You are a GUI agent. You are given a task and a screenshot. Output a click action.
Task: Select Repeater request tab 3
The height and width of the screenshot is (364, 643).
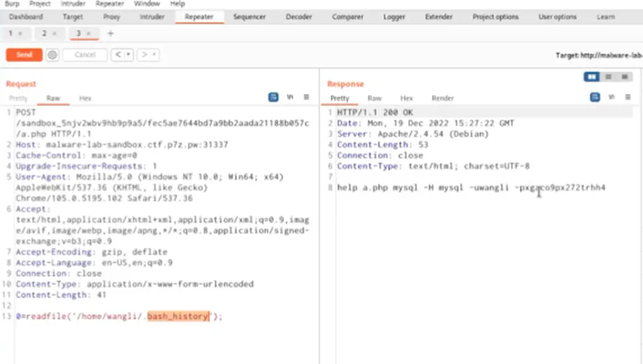[78, 33]
